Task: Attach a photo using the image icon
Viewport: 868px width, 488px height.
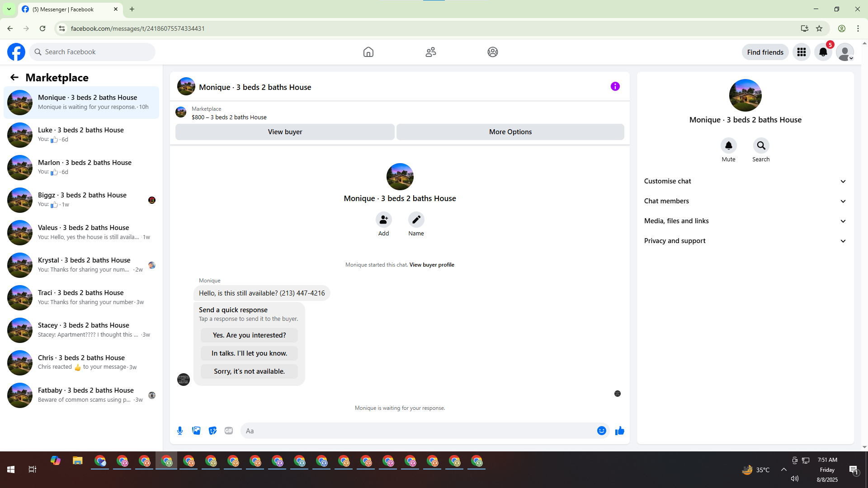Action: 196,431
